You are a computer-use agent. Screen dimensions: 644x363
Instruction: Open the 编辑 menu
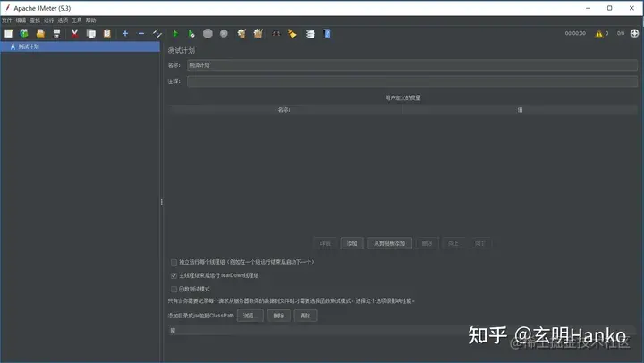click(x=21, y=21)
